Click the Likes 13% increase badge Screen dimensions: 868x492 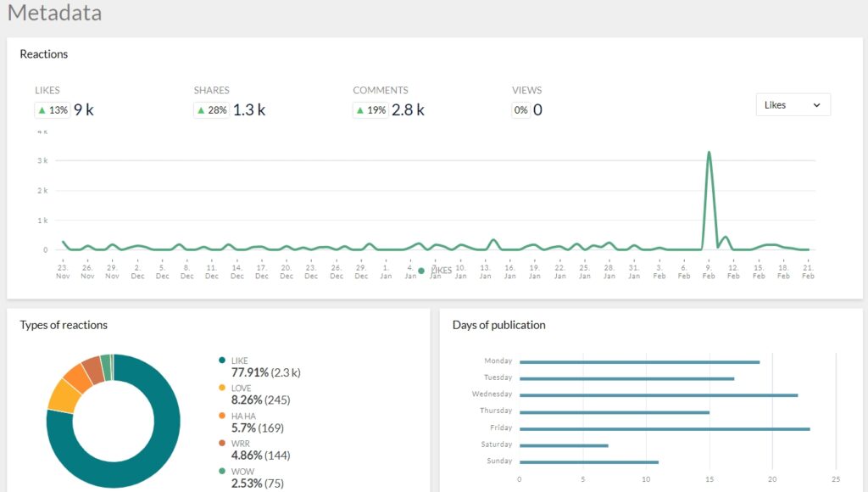click(x=53, y=110)
